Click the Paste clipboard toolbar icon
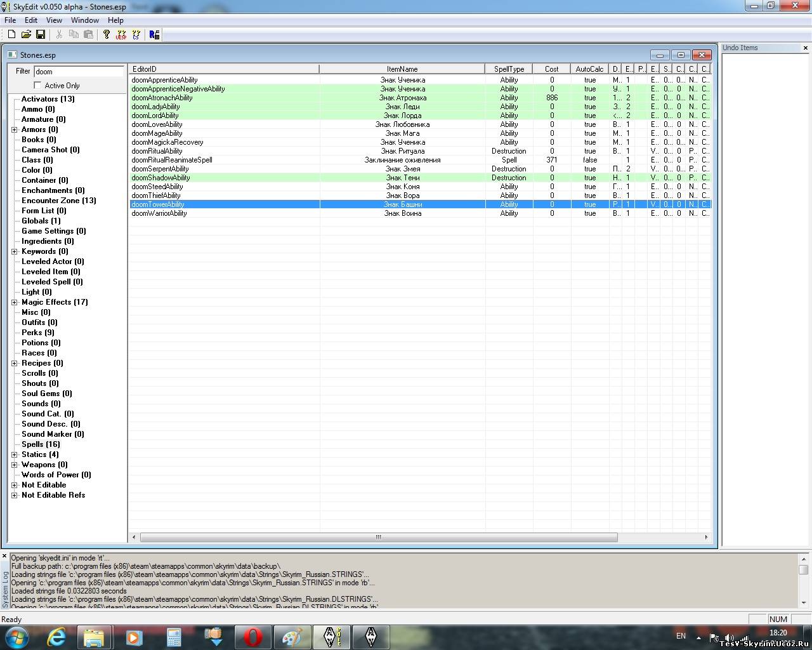Viewport: 812px width, 650px height. point(89,34)
